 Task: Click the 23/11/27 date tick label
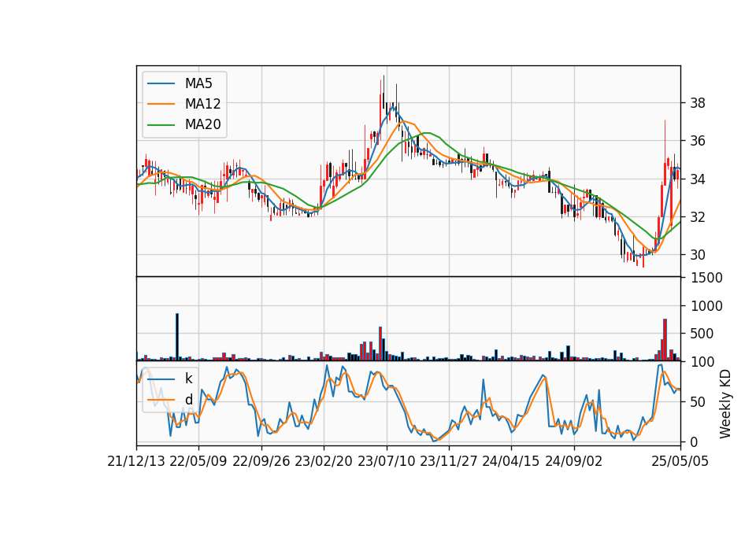tap(449, 461)
